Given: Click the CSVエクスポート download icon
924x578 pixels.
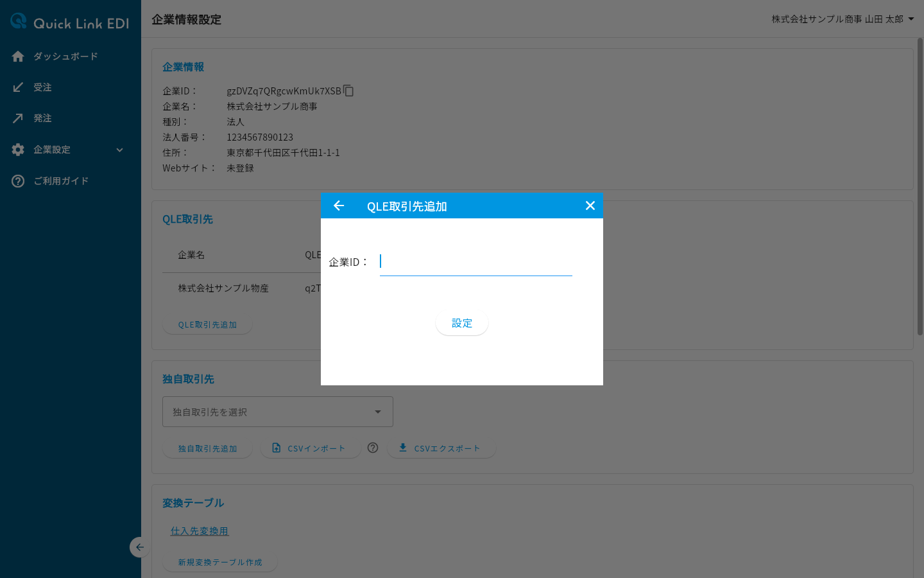Looking at the screenshot, I should [403, 448].
